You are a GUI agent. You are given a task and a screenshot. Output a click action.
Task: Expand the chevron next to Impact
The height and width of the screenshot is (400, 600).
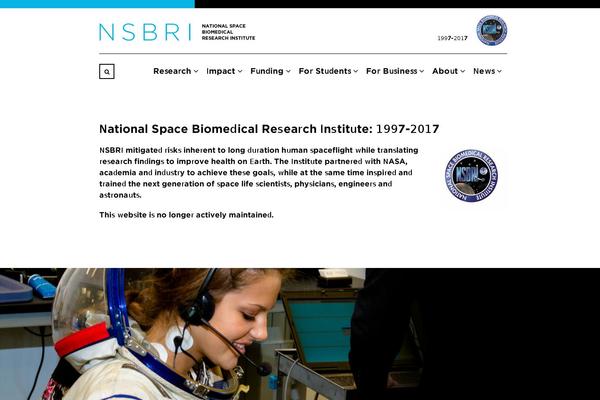[x=240, y=72]
